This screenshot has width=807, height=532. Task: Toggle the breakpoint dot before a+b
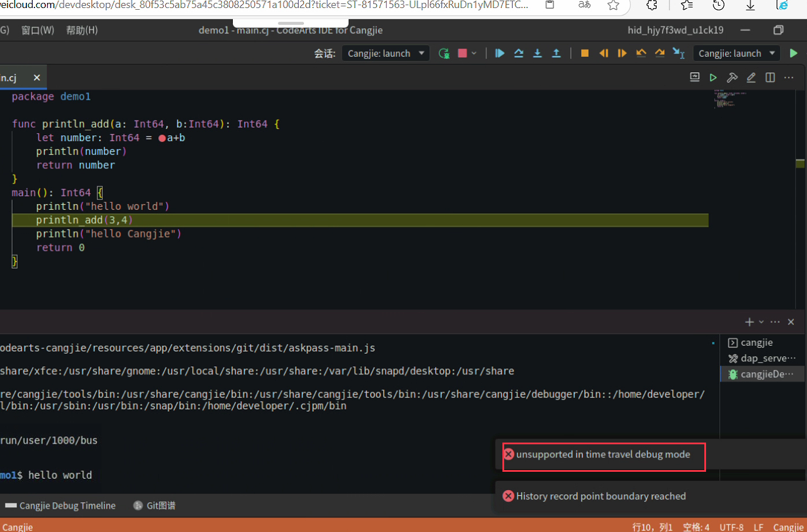pyautogui.click(x=162, y=138)
